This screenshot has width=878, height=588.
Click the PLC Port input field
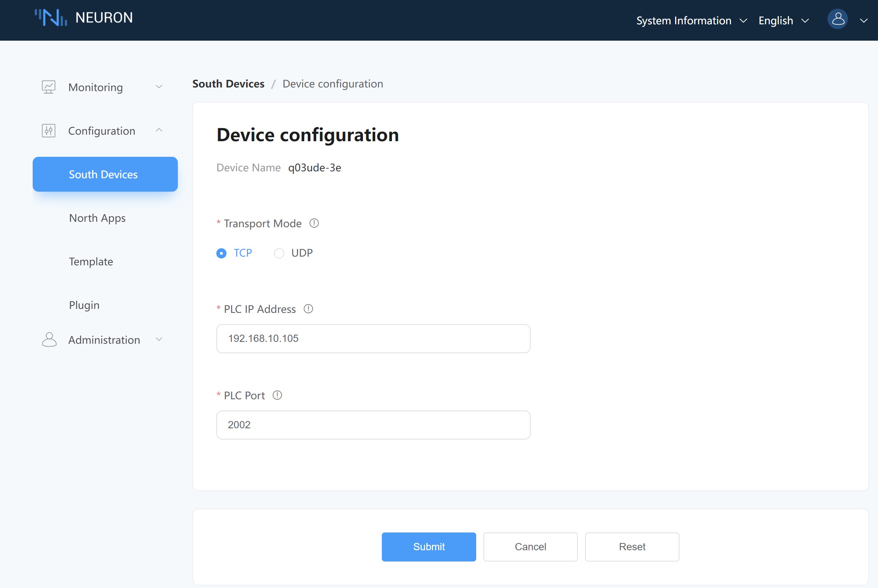click(373, 425)
